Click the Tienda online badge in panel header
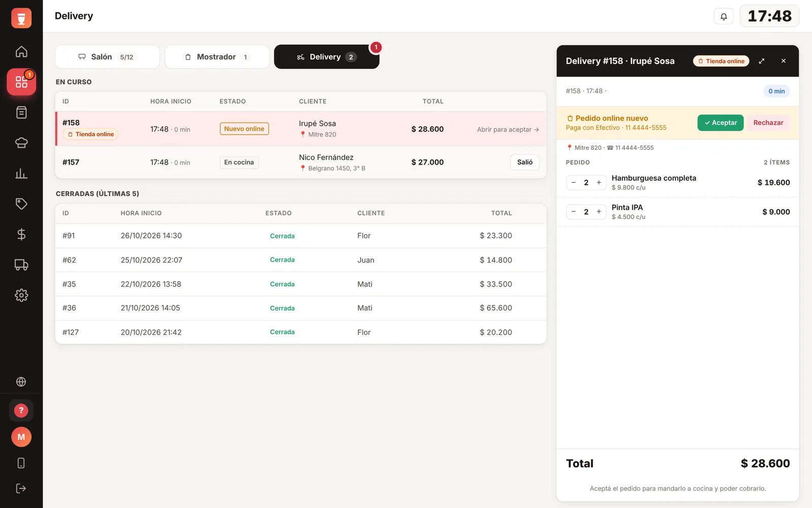The height and width of the screenshot is (508, 812). (x=721, y=61)
